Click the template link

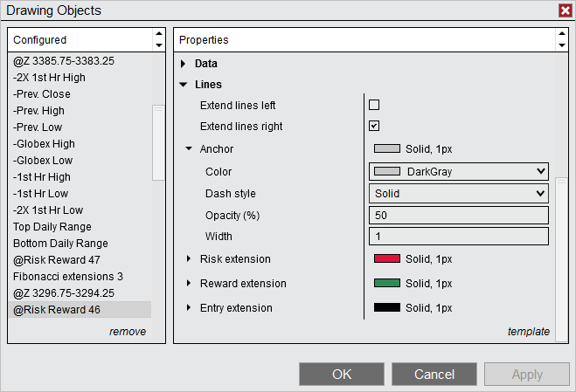click(x=529, y=332)
